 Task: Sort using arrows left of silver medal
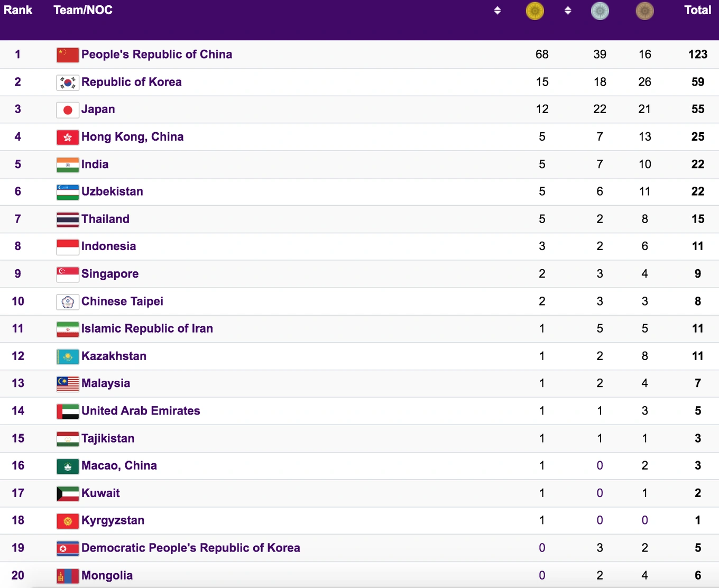(568, 11)
